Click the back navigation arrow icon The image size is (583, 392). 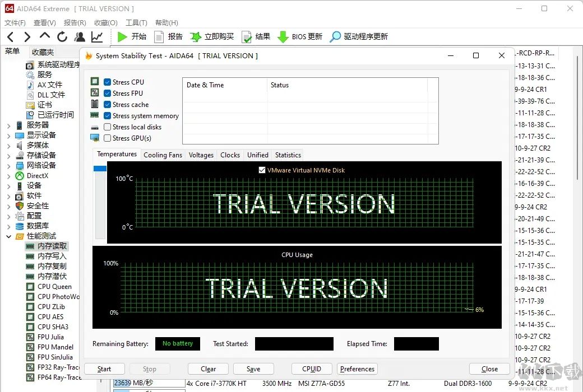(11, 37)
